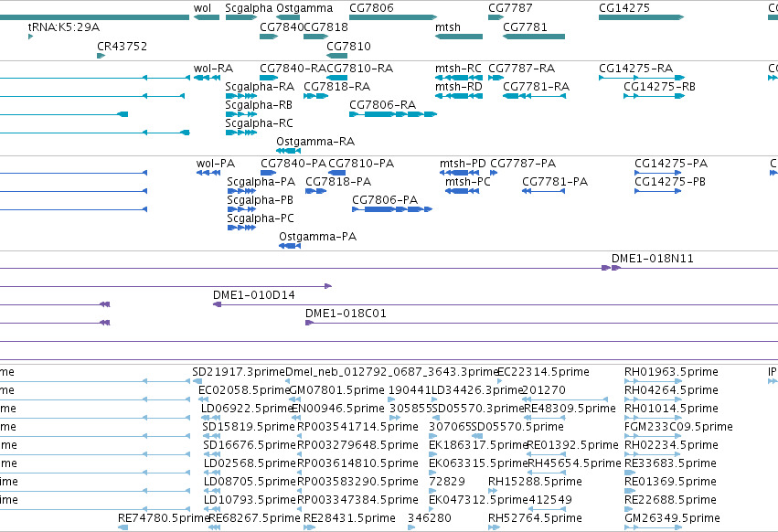Click the tRNA:K5:29A label

(63, 27)
